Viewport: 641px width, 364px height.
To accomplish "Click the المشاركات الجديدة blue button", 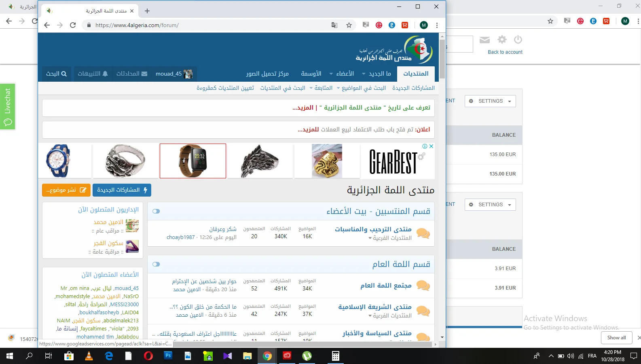I will (x=122, y=190).
